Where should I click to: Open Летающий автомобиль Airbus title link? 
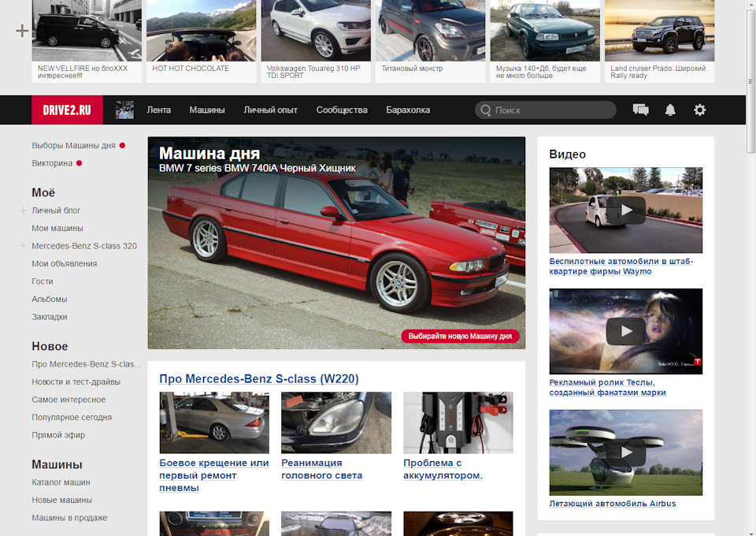613,503
